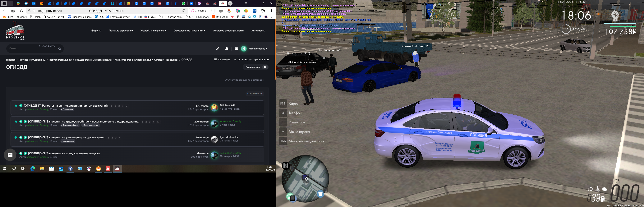The image size is (644, 207).
Task: Open Dirk Nowitzki's avatar
Action: (214, 108)
